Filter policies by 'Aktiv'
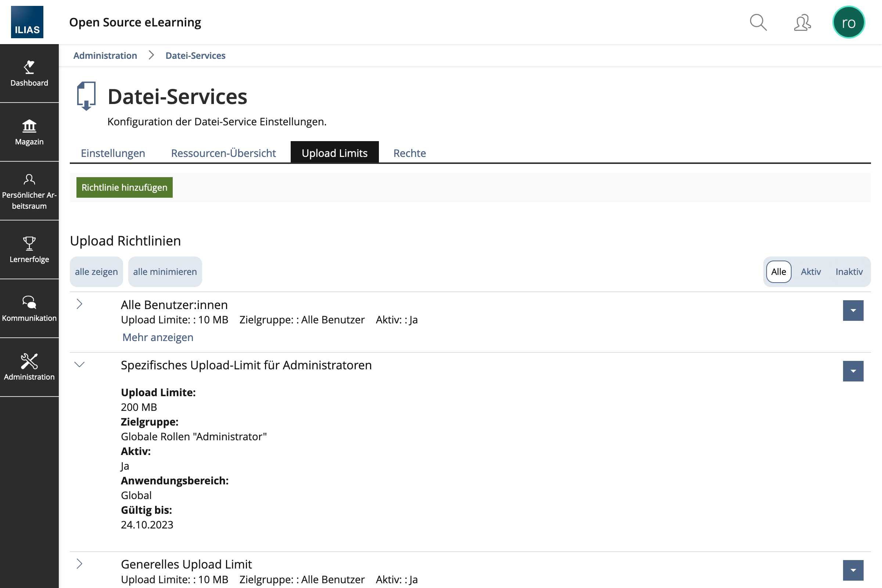The image size is (882, 588). [x=810, y=272]
